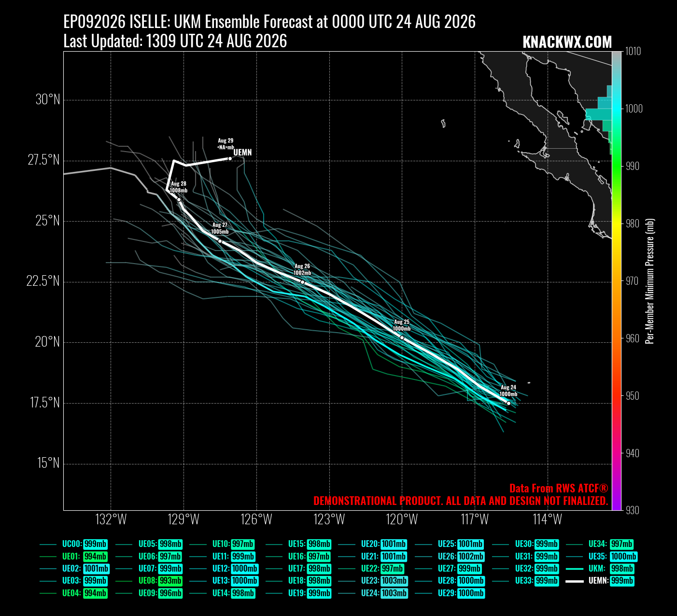Click the KNACKWX.COM watermark text
Screen dimensions: 677x616
[x=567, y=42]
